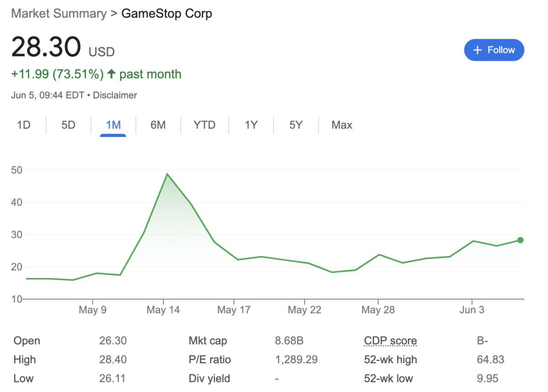
Task: Click the 52-wk low value 9.95
Action: 488,378
